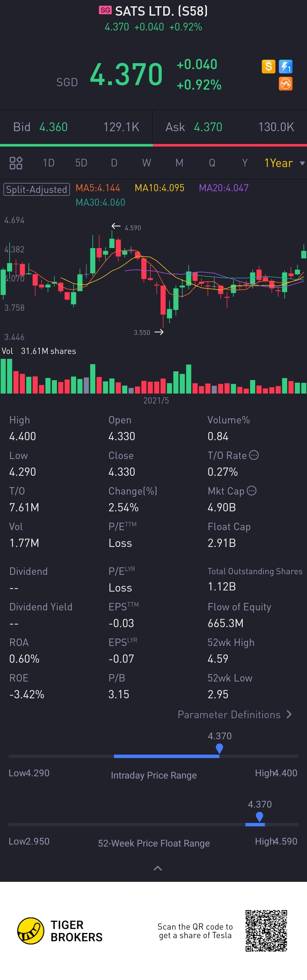This screenshot has width=307, height=980.
Task: Tap the Float Cap value 2.91B
Action: point(222,543)
